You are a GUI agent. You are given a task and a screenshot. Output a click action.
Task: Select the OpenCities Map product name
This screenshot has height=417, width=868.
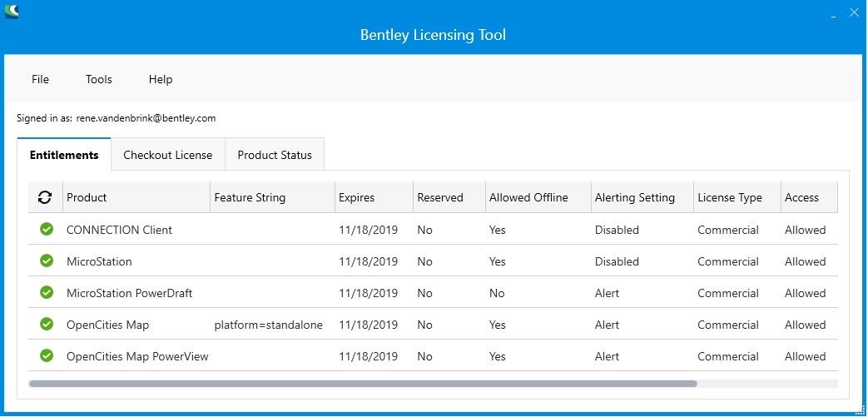(107, 325)
